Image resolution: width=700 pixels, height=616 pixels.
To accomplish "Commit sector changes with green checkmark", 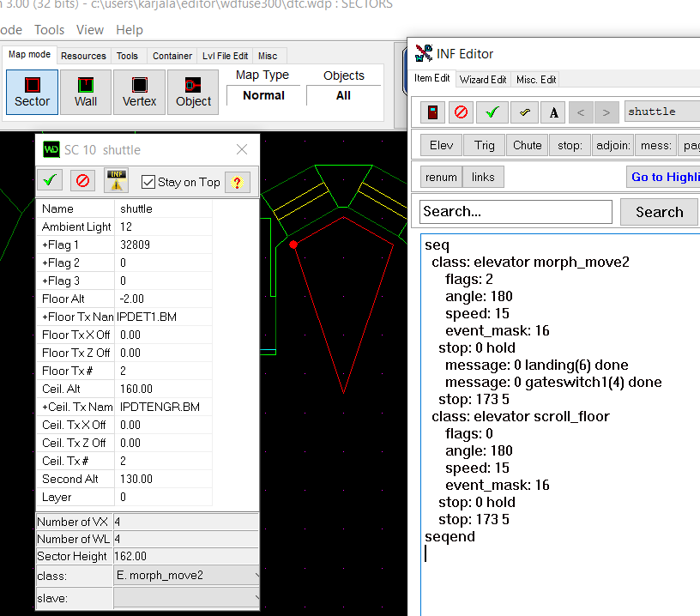I will point(50,180).
